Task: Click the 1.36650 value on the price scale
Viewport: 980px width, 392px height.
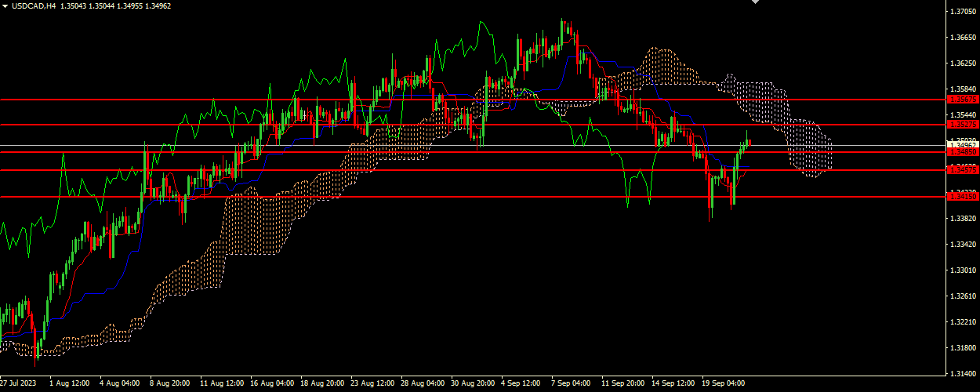Action: (962, 38)
